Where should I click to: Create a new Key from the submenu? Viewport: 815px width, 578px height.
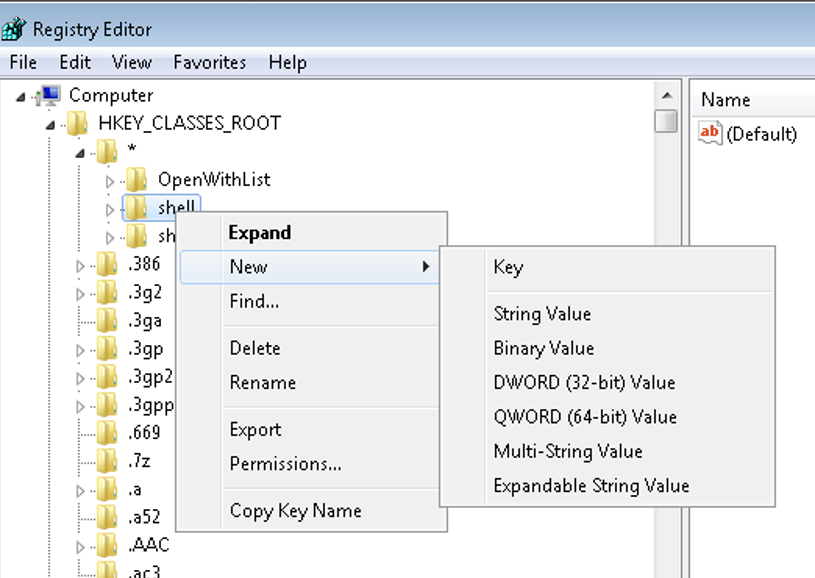point(607,267)
